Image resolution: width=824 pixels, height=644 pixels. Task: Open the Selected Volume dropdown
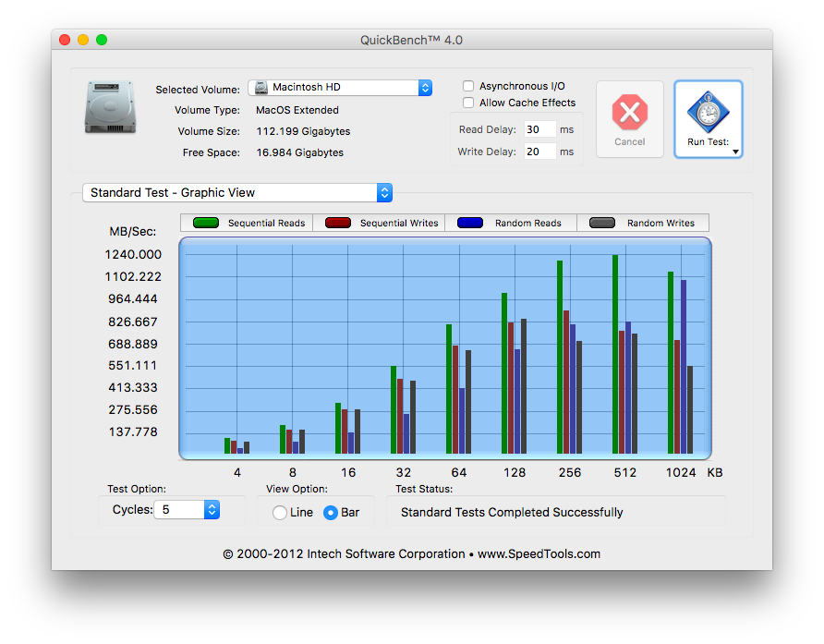[340, 87]
